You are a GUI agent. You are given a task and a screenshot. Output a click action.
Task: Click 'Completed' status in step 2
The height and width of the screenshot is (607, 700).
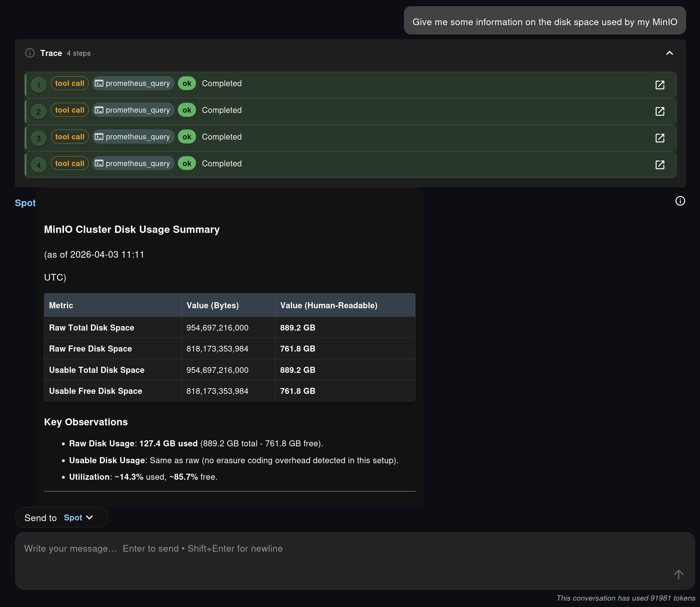(x=222, y=110)
